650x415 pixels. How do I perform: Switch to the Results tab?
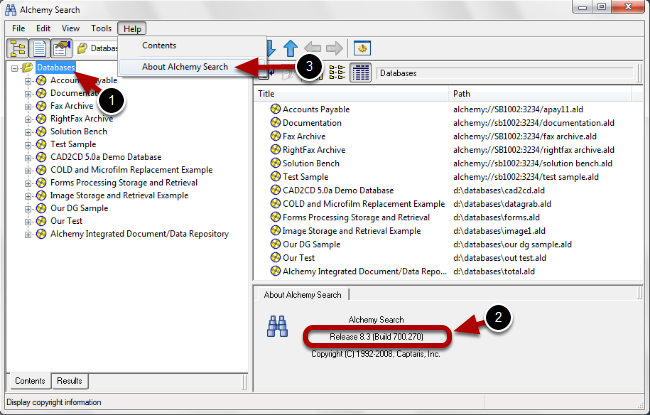click(70, 381)
